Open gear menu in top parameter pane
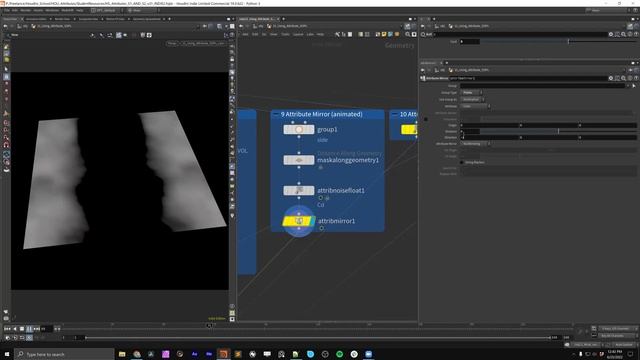Screen dimensions: 640x360 coord(611,34)
